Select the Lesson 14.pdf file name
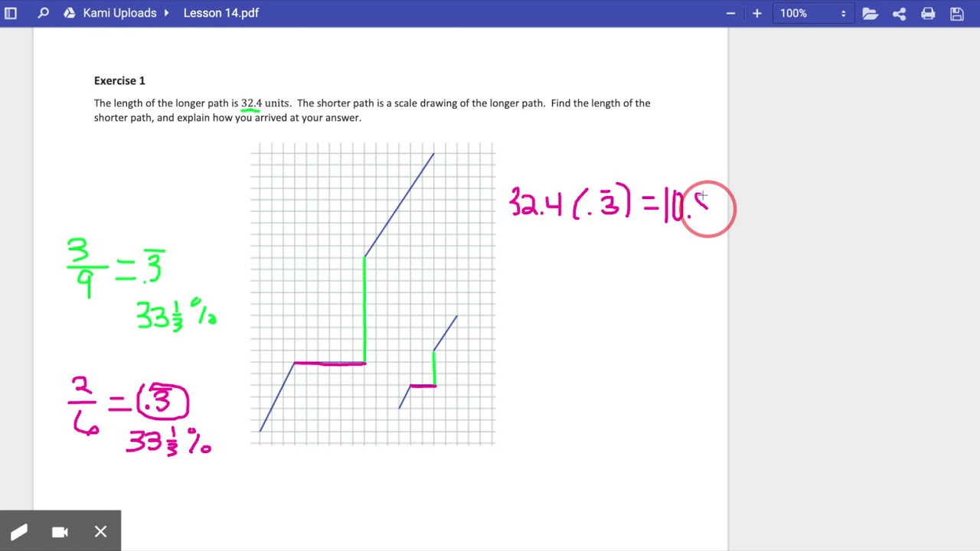This screenshot has width=980, height=551. (x=221, y=13)
